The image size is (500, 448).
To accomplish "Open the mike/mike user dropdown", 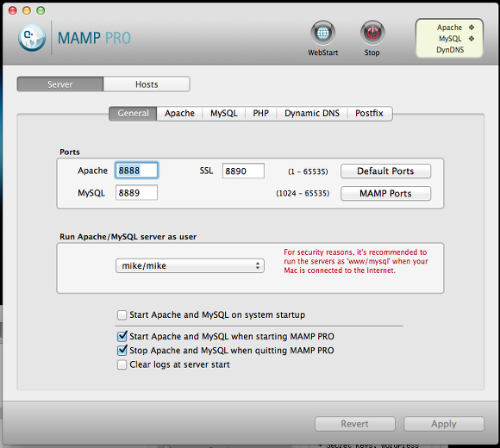I will tap(190, 265).
